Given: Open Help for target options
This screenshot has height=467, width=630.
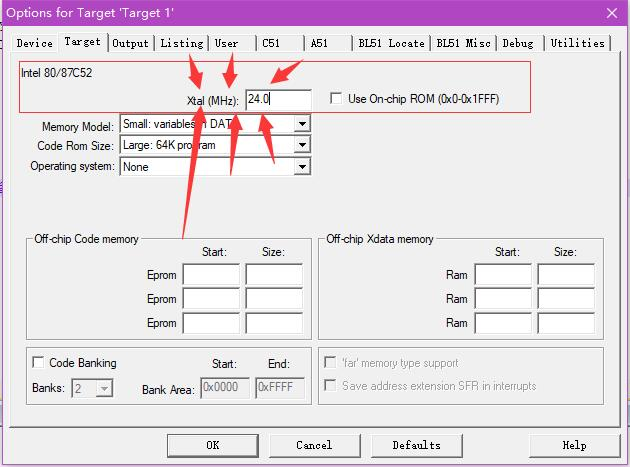Looking at the screenshot, I should tap(575, 445).
